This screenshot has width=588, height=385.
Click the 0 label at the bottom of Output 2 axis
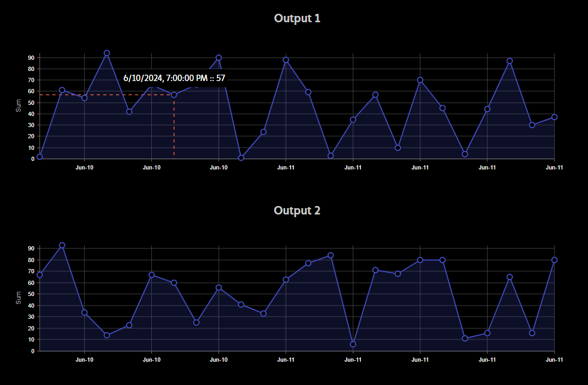[x=33, y=351]
